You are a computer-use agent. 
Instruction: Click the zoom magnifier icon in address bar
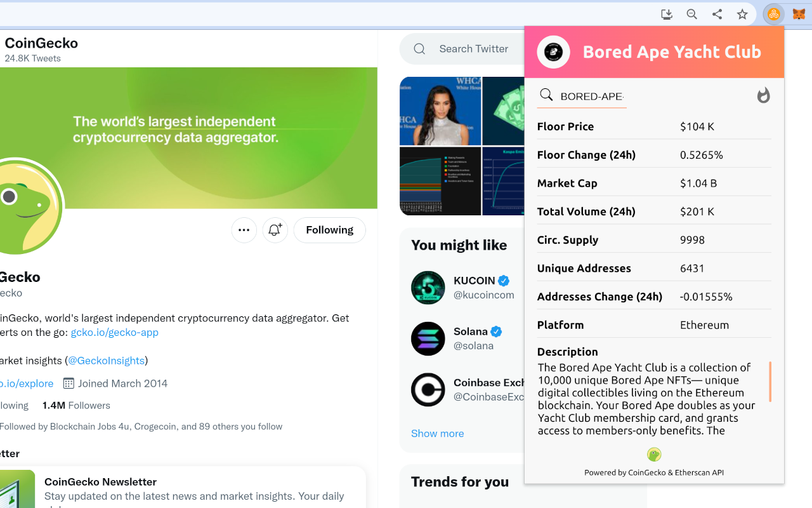692,14
